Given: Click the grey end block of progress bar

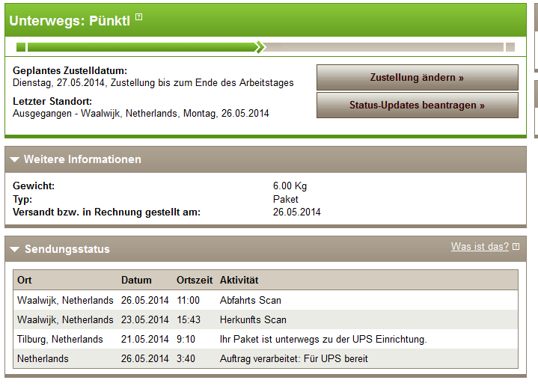Looking at the screenshot, I should [x=510, y=47].
